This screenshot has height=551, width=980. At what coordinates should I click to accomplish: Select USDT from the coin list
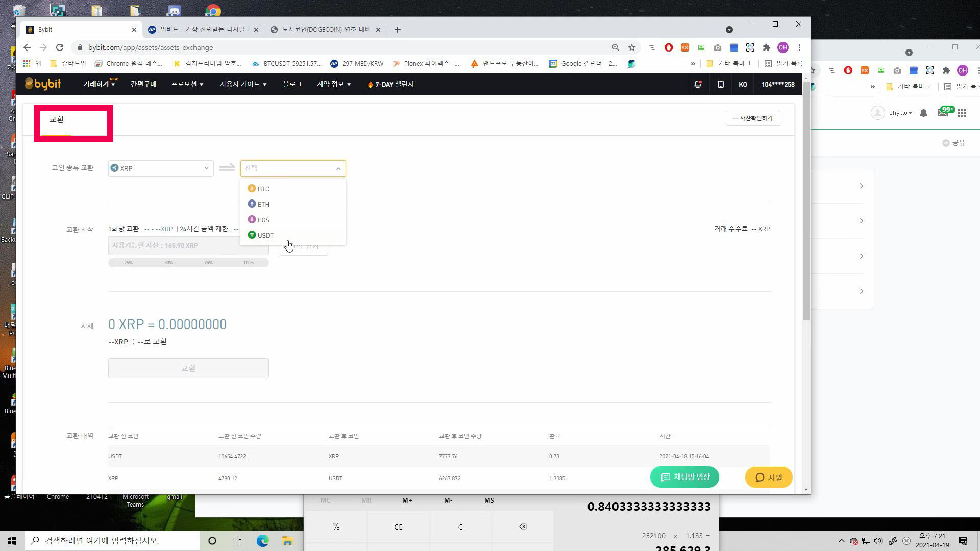[265, 235]
